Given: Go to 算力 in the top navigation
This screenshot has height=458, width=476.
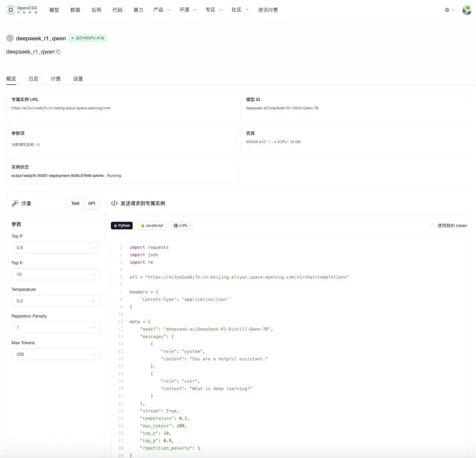Looking at the screenshot, I should [x=138, y=10].
